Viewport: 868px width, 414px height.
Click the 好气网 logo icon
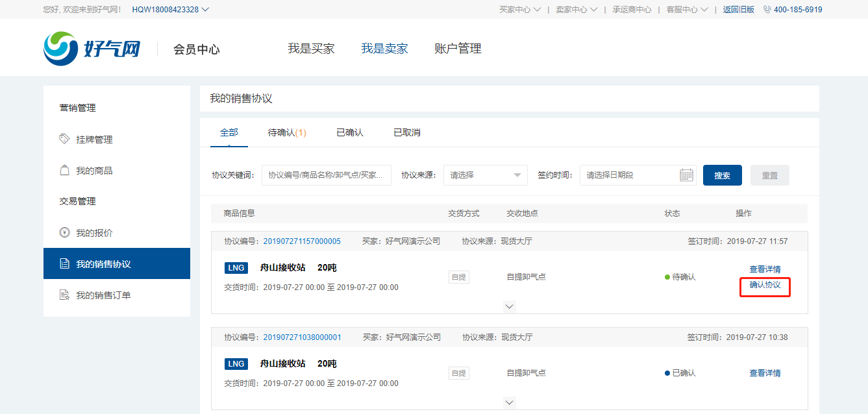tap(60, 49)
